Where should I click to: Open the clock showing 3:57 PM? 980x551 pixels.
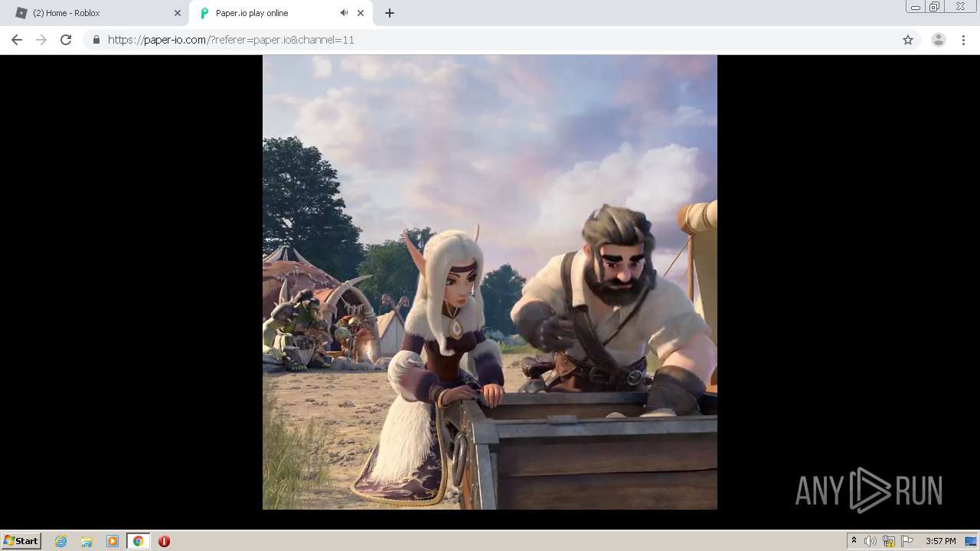pos(940,541)
